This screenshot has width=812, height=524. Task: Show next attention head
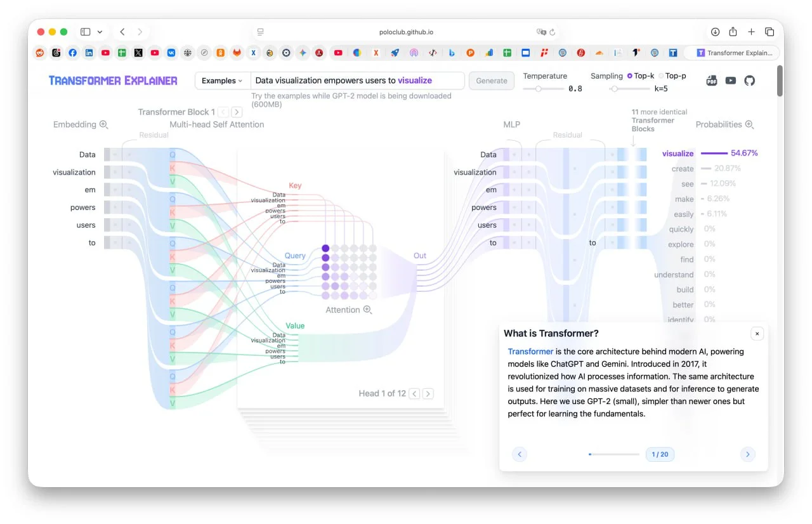pos(428,393)
